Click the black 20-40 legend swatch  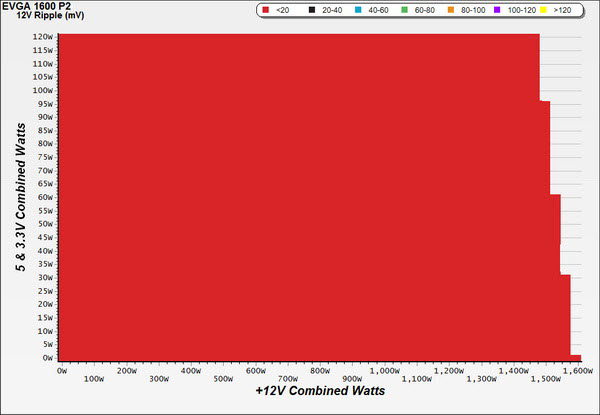coord(312,10)
